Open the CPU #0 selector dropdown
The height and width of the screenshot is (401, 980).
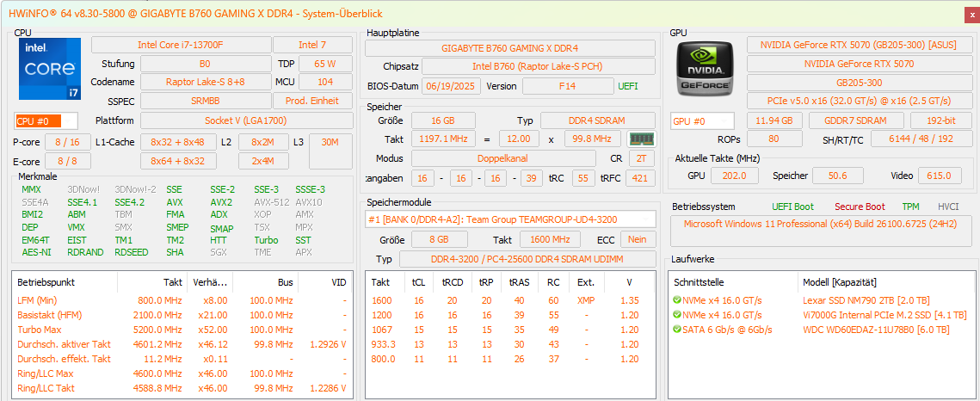click(x=46, y=121)
